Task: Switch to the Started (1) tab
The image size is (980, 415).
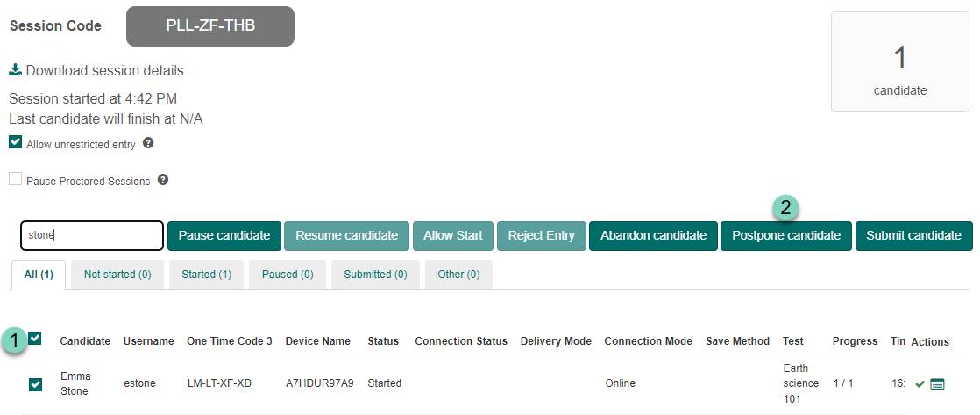Action: pos(206,275)
